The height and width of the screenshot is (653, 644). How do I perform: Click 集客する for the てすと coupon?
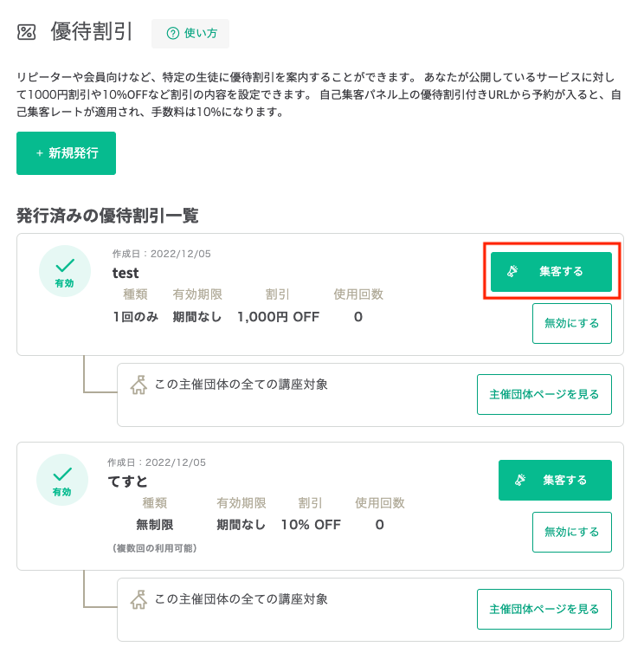click(x=555, y=480)
